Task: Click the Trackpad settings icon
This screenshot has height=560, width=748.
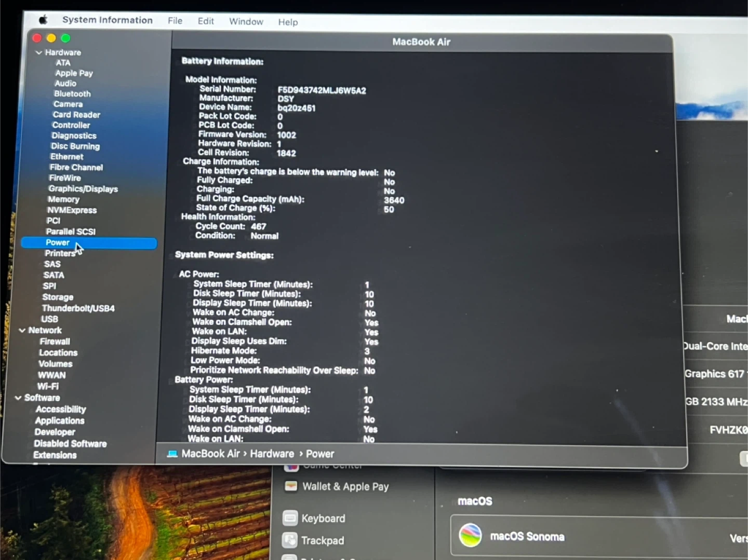Action: click(289, 540)
